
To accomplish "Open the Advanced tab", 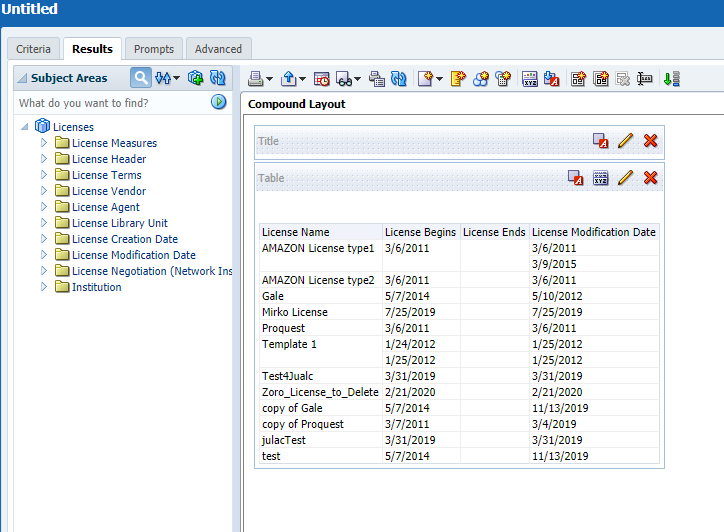I will click(x=218, y=49).
